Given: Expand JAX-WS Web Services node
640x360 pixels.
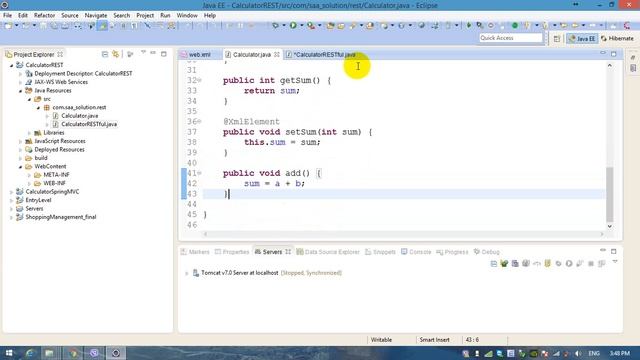Looking at the screenshot, I should pyautogui.click(x=20, y=82).
